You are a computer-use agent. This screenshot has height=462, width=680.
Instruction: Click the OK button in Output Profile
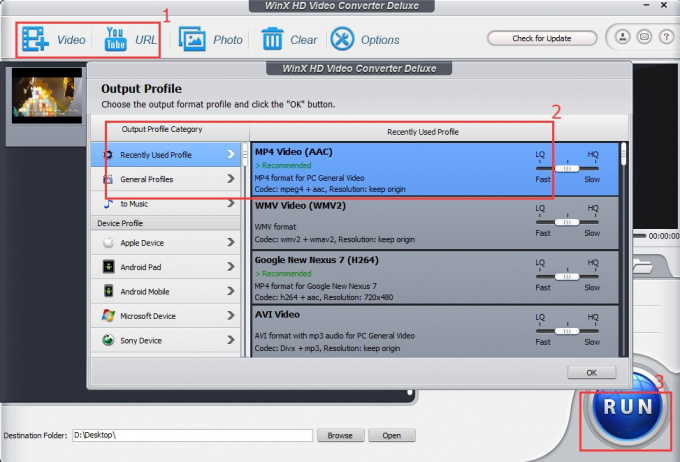pos(591,372)
